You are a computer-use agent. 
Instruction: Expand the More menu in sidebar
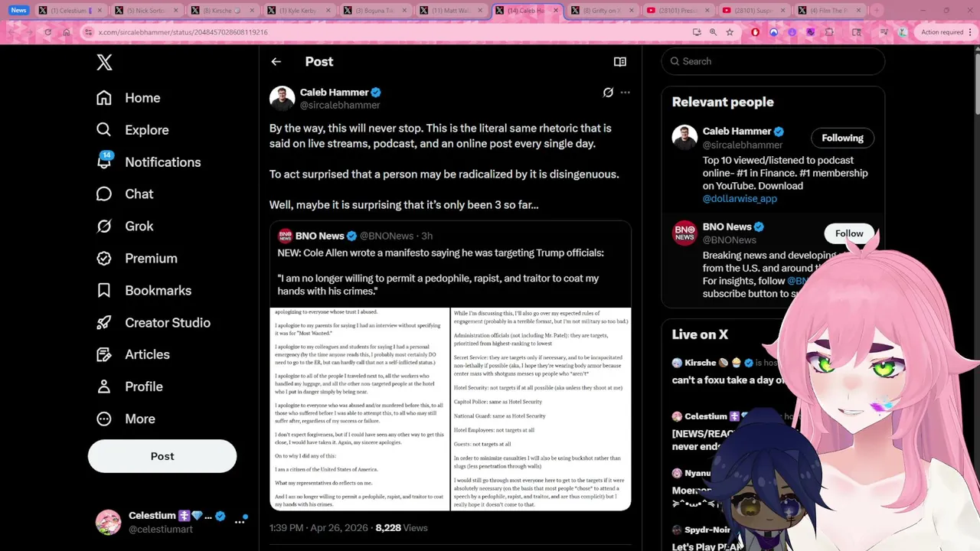pos(126,419)
